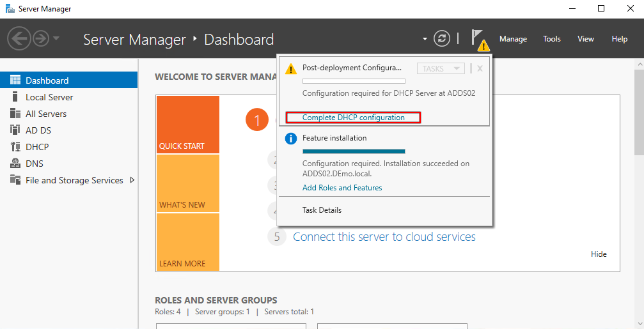
Task: Click the Post-deployment configuration progress bar
Action: pos(354,81)
